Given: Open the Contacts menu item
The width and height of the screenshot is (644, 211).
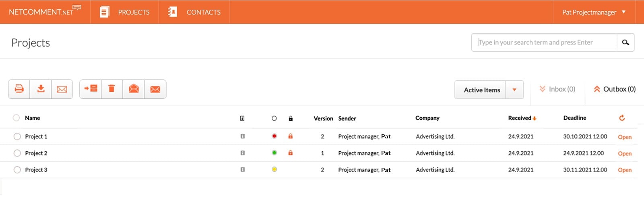Looking at the screenshot, I should click(194, 12).
